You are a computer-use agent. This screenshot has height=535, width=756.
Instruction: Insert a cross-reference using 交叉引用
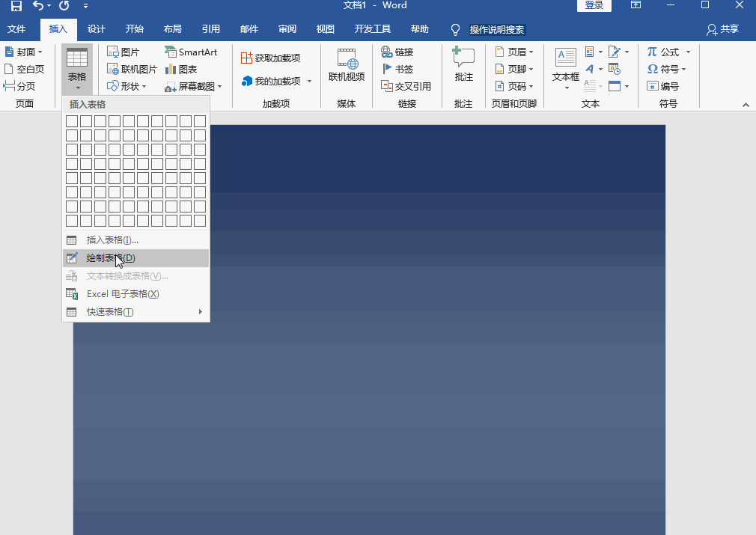[408, 85]
